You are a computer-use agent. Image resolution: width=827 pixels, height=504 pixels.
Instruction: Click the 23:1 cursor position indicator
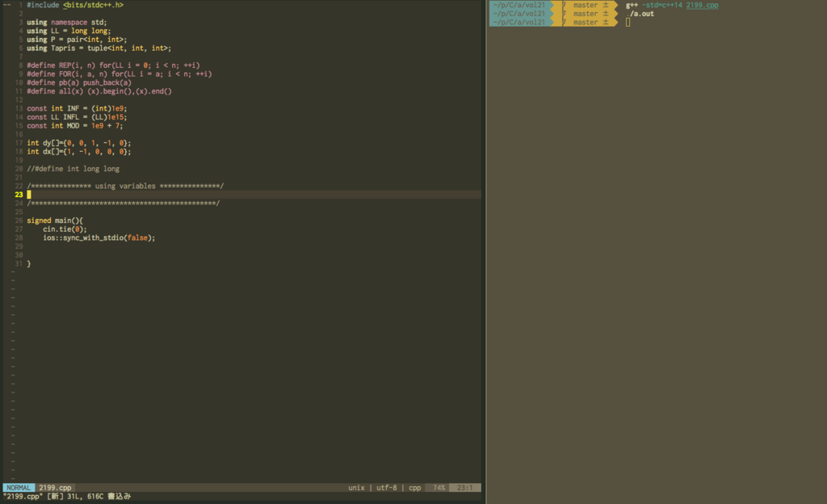click(464, 488)
